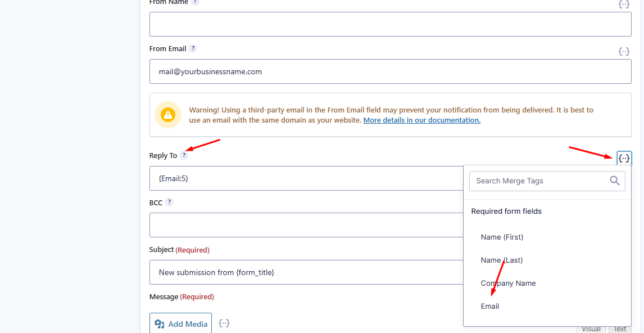644x333 pixels.
Task: Click the yellow warning triangle icon
Action: click(168, 115)
